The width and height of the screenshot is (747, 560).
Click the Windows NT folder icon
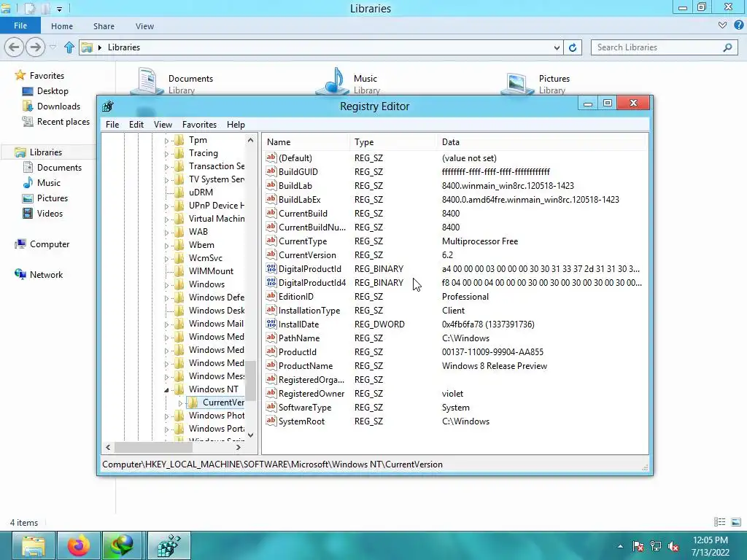pos(179,389)
